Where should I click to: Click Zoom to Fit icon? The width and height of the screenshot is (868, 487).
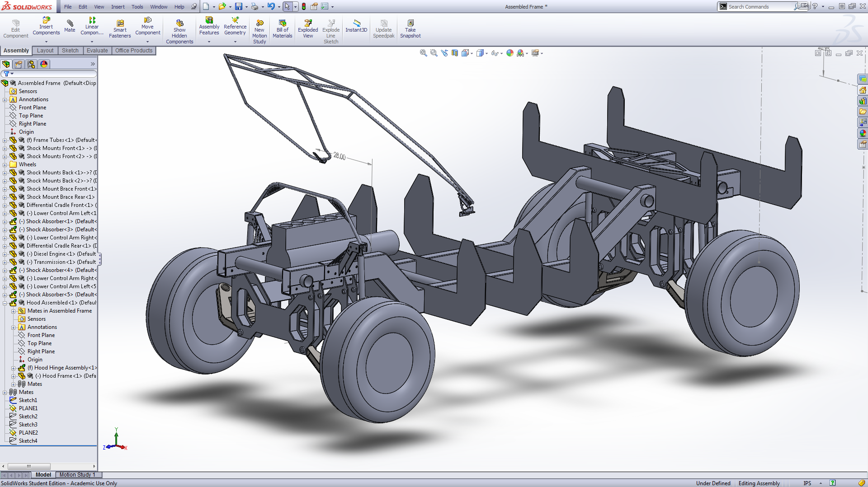[x=424, y=53]
